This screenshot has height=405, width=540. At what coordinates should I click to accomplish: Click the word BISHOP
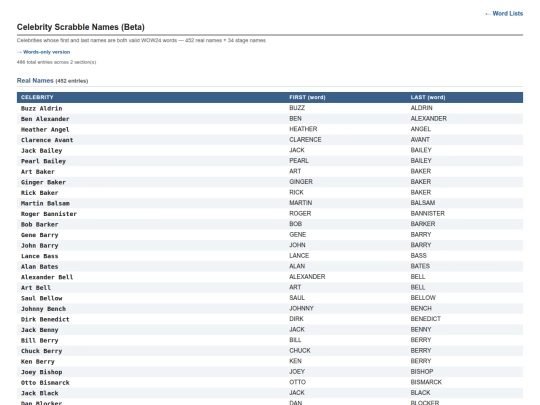(422, 371)
